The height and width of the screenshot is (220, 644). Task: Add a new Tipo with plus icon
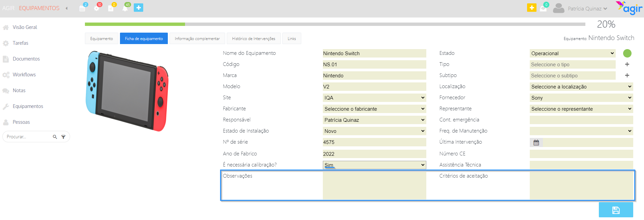coord(627,64)
